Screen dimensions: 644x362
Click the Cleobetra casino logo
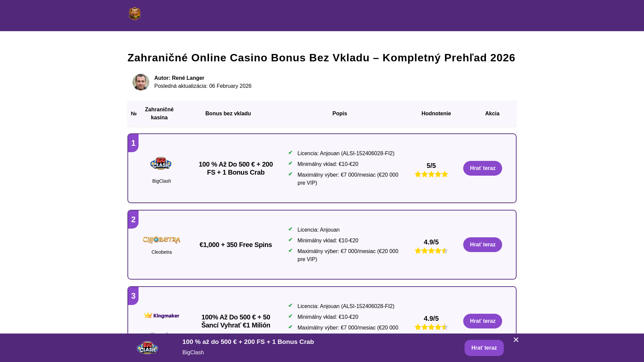[161, 240]
